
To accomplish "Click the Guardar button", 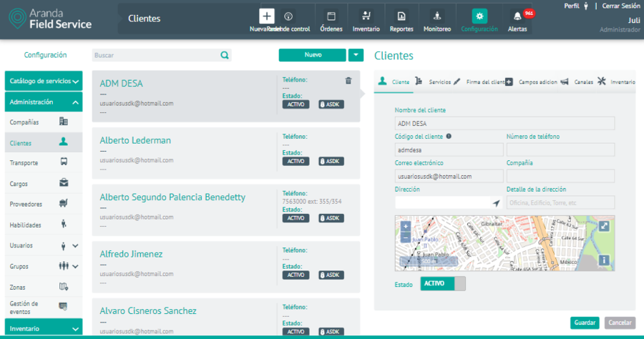I will [585, 323].
